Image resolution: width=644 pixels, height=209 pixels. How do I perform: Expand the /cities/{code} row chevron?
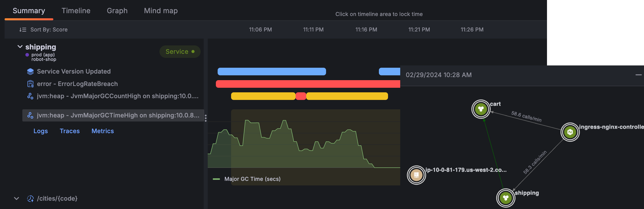tap(17, 199)
